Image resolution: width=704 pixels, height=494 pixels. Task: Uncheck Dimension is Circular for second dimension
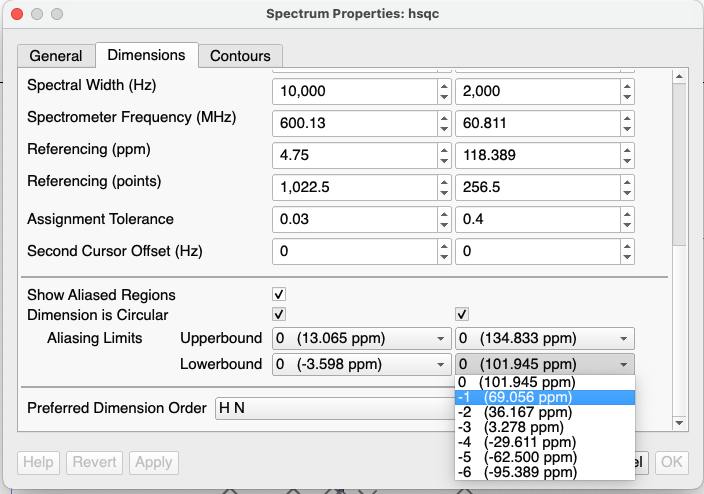pyautogui.click(x=462, y=314)
